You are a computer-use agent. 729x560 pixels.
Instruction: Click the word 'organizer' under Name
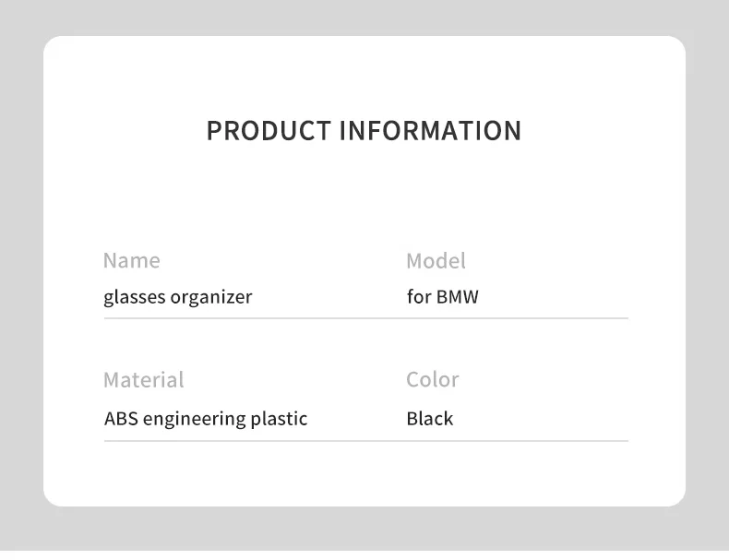(x=211, y=297)
